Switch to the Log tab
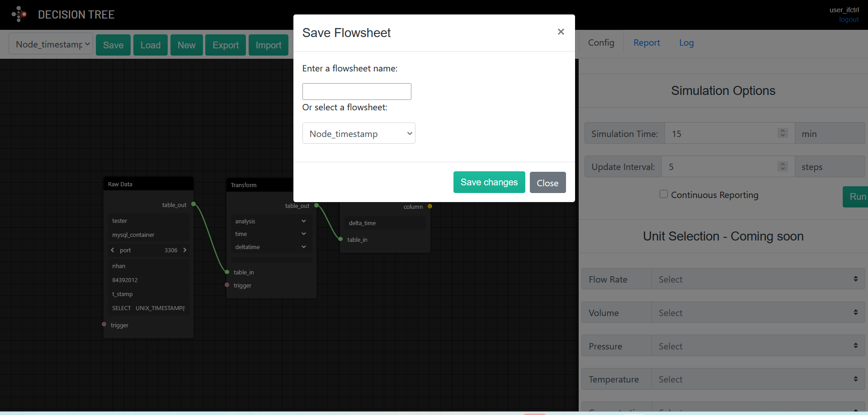 (686, 42)
